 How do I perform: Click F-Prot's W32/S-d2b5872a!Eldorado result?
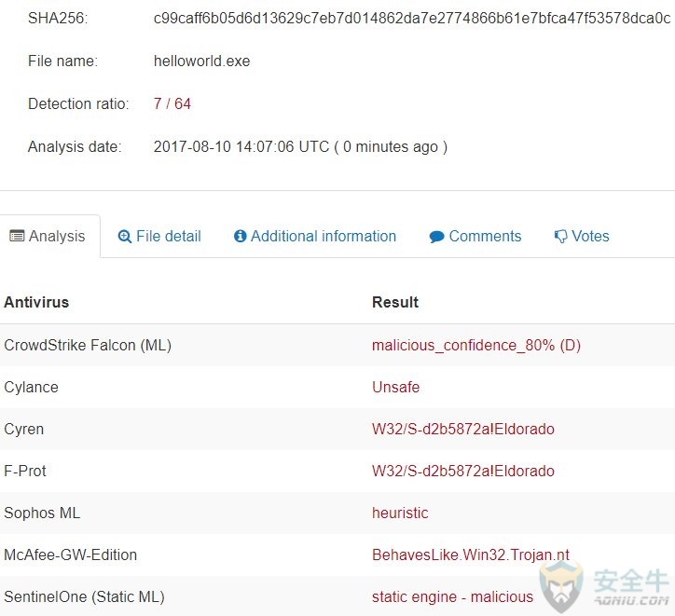(x=463, y=471)
